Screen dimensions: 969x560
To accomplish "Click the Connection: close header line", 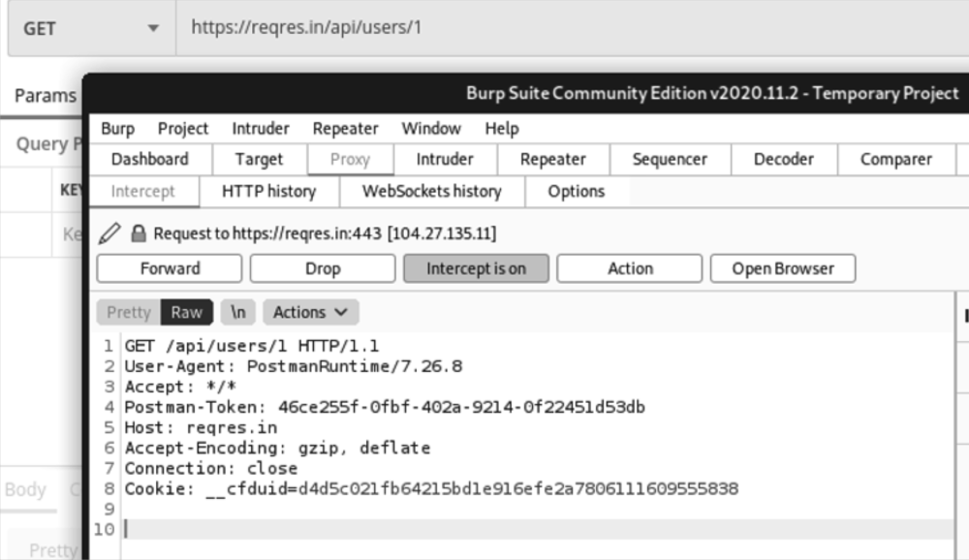I will point(210,469).
